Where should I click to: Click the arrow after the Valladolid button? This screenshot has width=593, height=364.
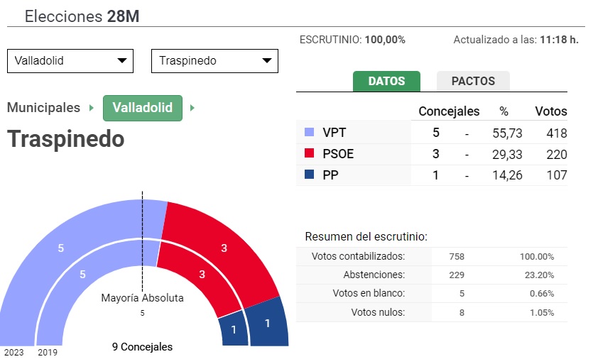click(x=192, y=109)
